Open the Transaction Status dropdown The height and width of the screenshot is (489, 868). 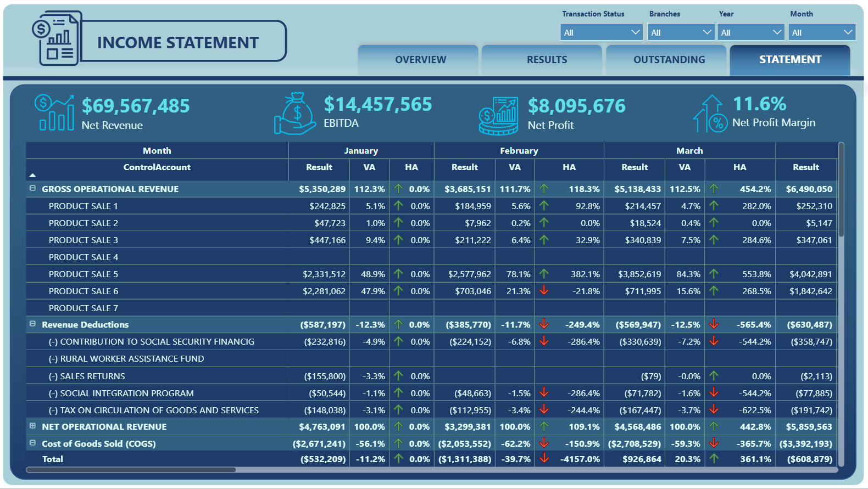[601, 32]
